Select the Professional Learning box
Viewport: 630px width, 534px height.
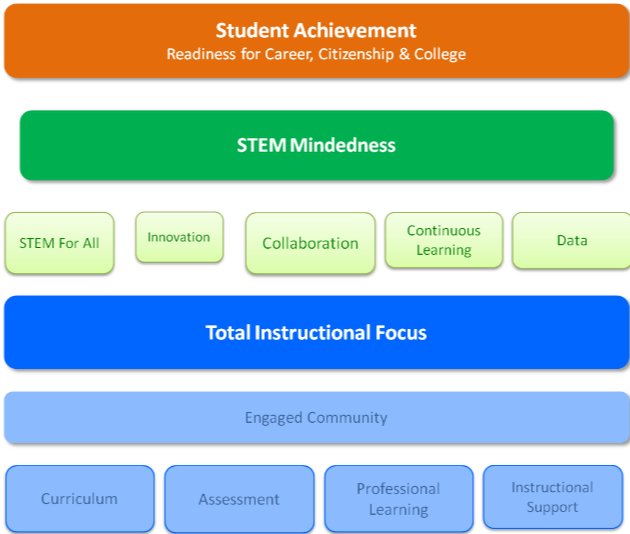398,499
